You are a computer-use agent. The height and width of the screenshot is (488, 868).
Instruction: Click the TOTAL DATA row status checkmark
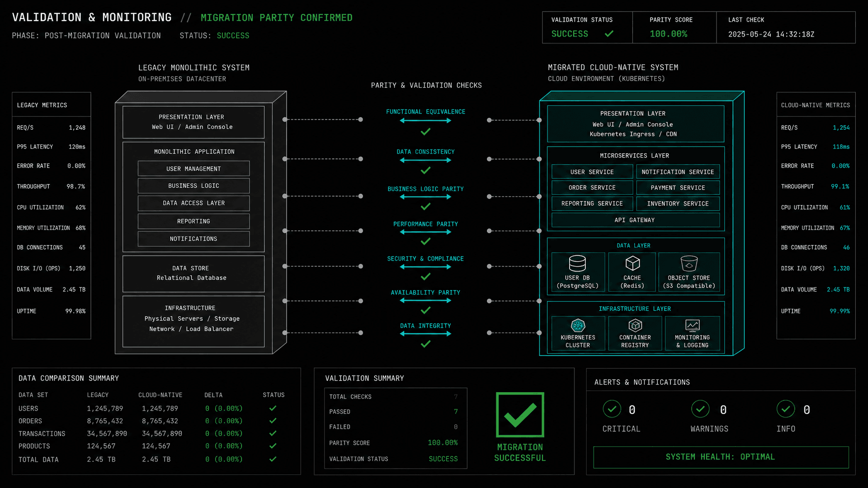273,459
